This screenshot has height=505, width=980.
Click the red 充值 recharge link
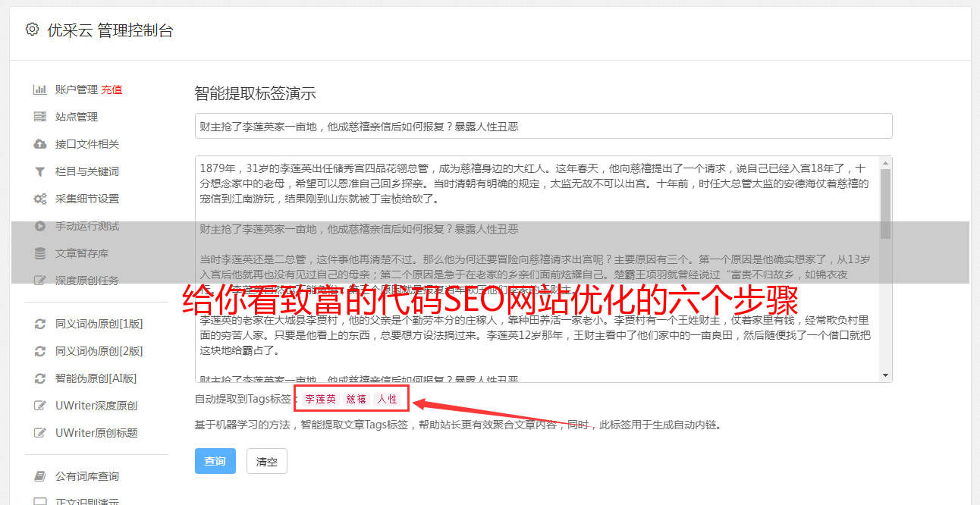(x=112, y=89)
